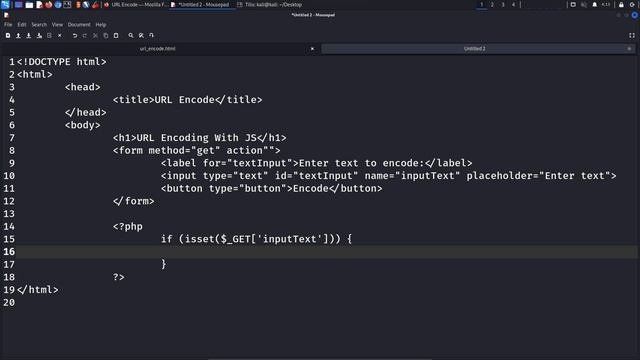Click line number 13 in gutter
The image size is (640, 360).
(x=9, y=213)
